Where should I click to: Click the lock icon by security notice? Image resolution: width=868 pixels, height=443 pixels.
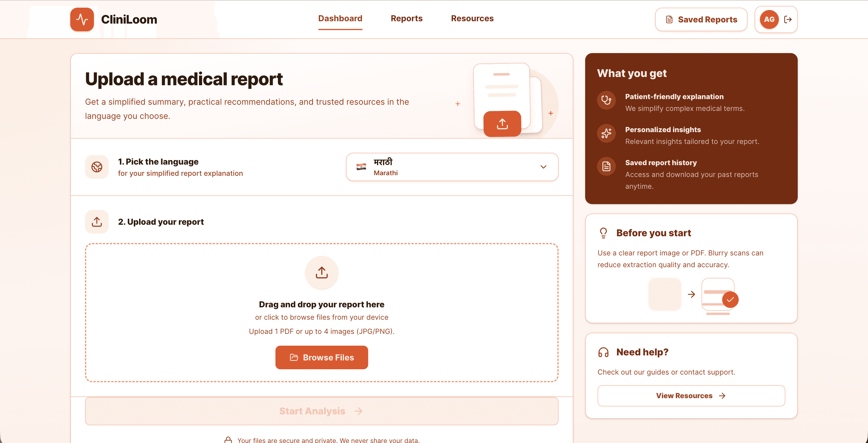click(228, 440)
